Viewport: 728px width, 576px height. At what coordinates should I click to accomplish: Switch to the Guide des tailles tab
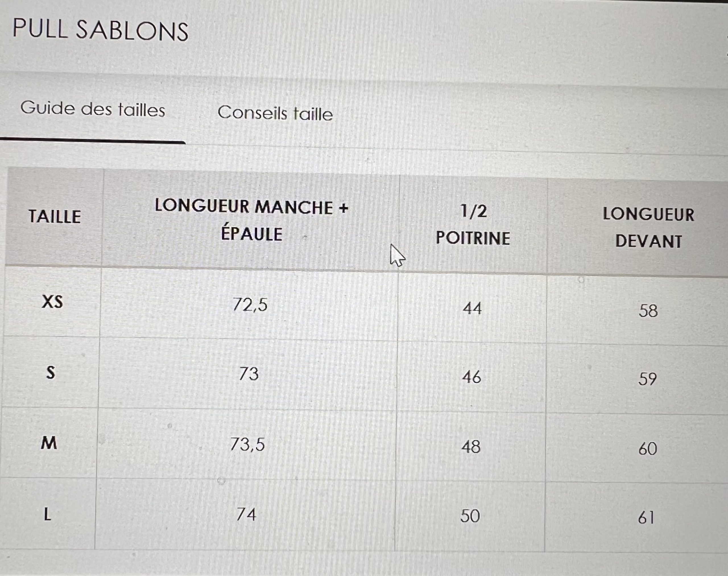[93, 109]
